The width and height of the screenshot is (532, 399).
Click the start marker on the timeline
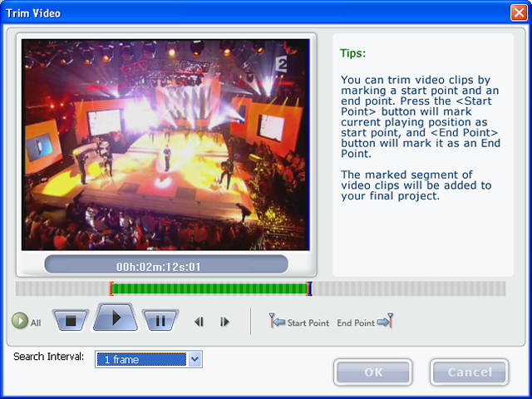coord(111,288)
